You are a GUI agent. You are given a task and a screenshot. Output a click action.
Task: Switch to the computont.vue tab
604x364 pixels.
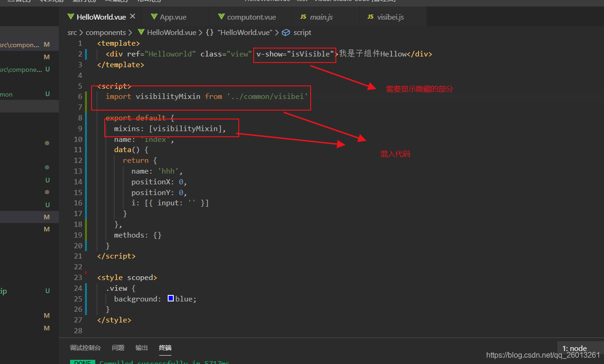(x=251, y=17)
